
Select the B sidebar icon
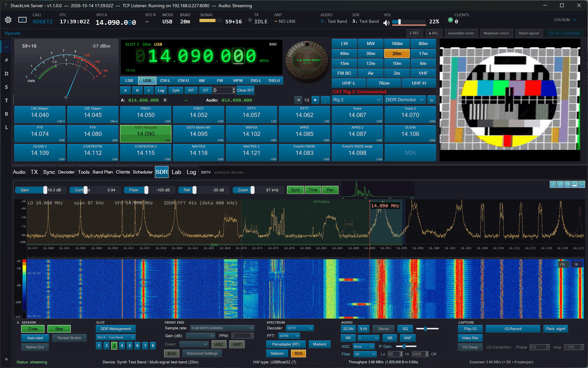point(6,114)
